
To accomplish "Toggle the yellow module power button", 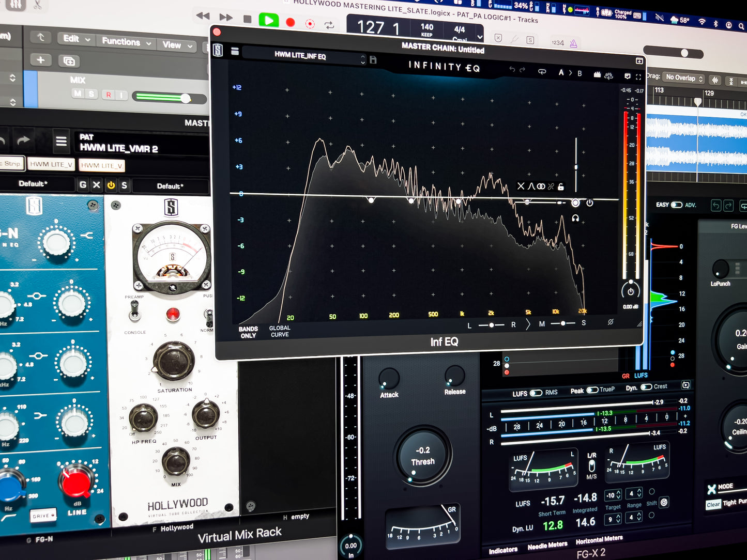I will [x=111, y=185].
